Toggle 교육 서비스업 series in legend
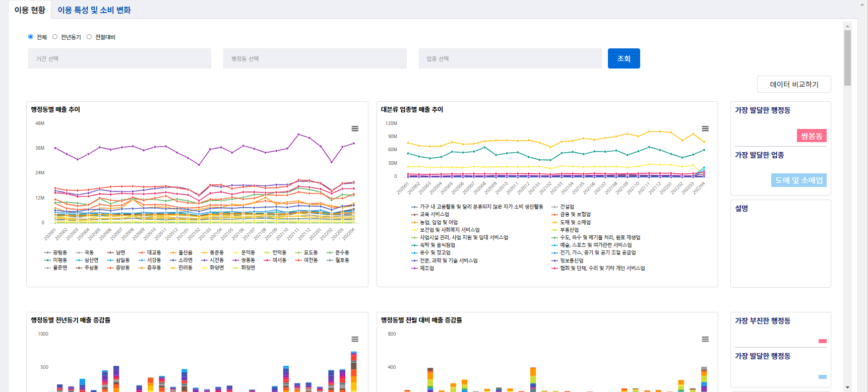This screenshot has height=392, width=868. click(430, 214)
